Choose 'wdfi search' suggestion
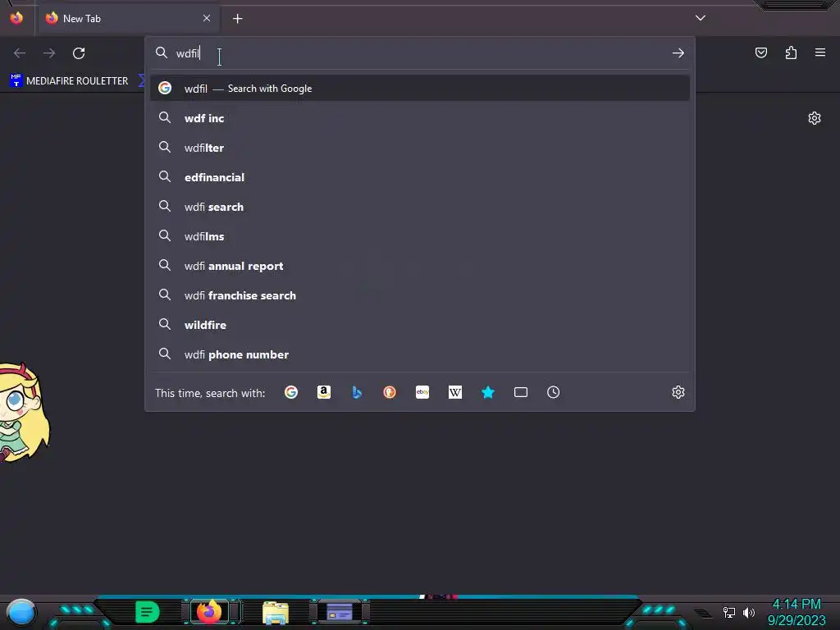The image size is (840, 630). [x=420, y=207]
